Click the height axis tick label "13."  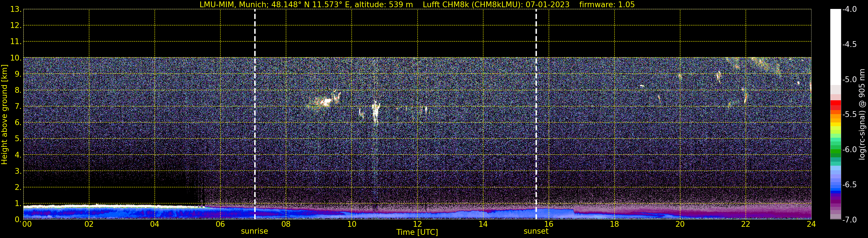tap(16, 10)
